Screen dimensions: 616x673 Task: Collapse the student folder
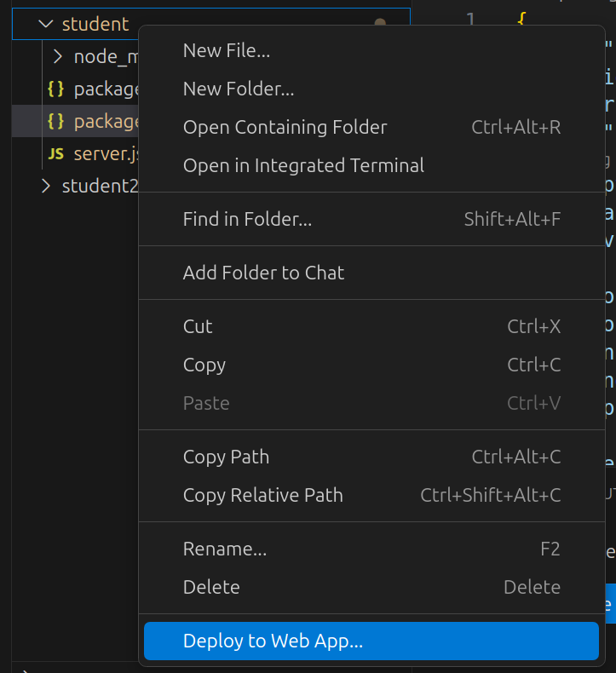[x=46, y=24]
